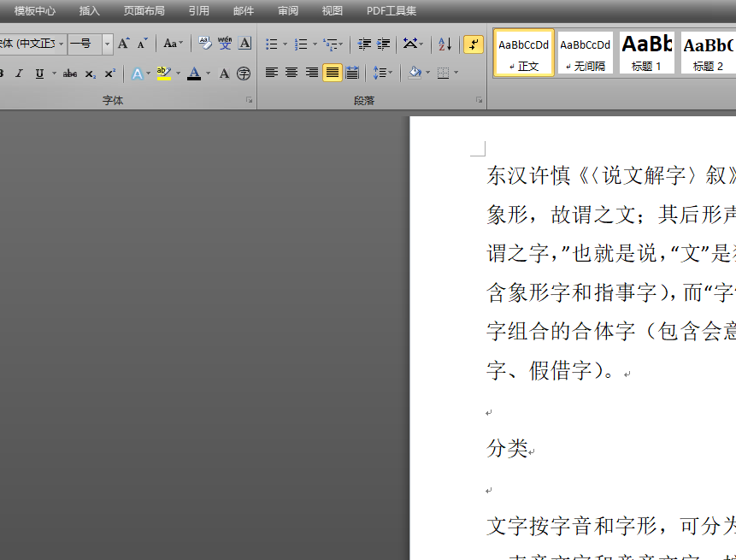This screenshot has height=560, width=736.
Task: Switch to the 页面布局 tab
Action: click(x=144, y=11)
